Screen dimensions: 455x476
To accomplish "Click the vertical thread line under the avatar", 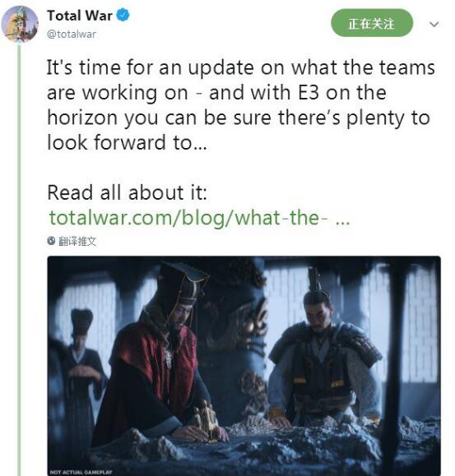I will coord(20,260).
